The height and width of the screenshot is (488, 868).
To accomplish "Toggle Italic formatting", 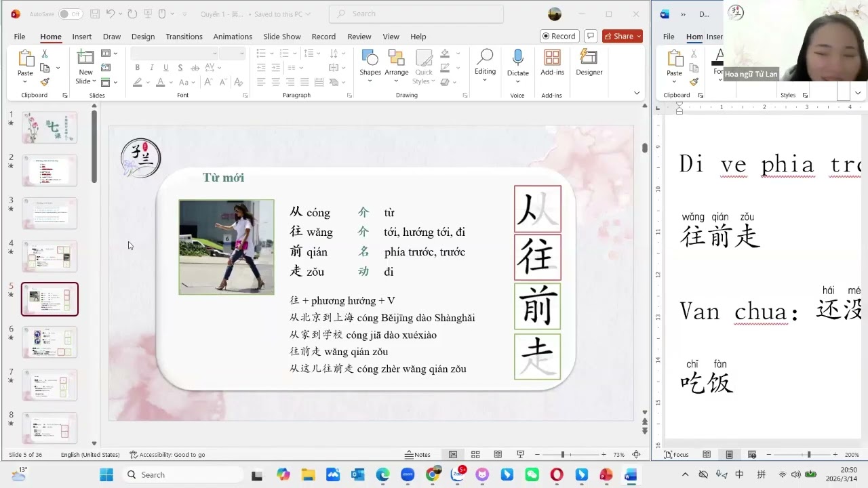I will (151, 68).
